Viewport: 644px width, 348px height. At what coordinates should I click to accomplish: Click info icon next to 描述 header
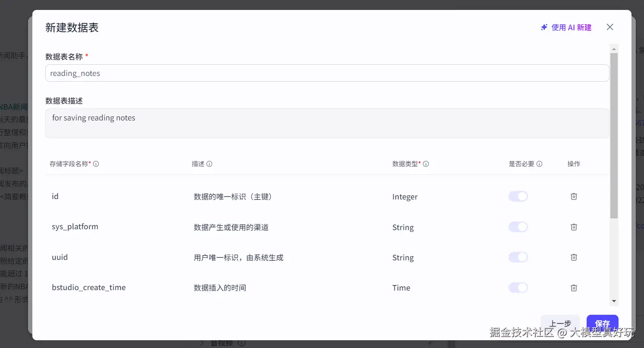click(209, 164)
